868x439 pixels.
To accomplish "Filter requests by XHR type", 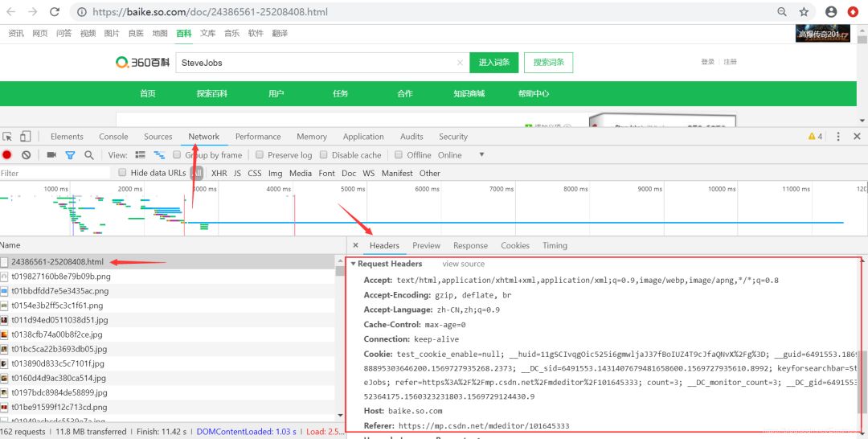I will coord(219,174).
